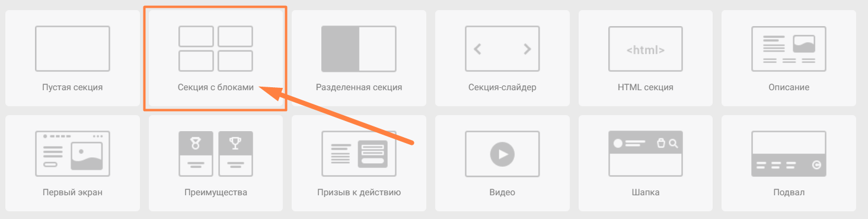Click the Описание label
Screen dimensions: 868x219
coord(789,87)
